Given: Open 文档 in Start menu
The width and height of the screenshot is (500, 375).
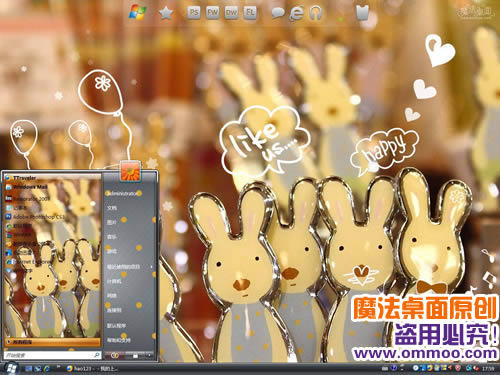Looking at the screenshot, I should tap(112, 208).
